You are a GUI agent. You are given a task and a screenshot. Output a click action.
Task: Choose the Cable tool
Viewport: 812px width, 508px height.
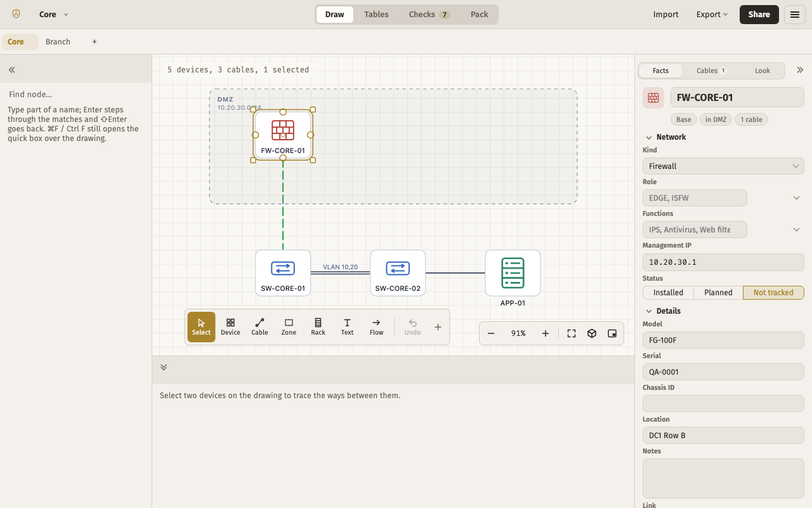point(259,327)
